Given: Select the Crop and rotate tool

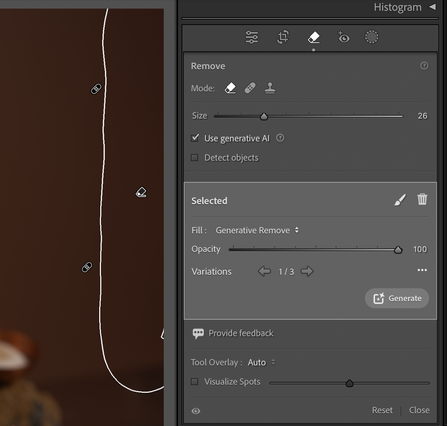Looking at the screenshot, I should click(283, 37).
